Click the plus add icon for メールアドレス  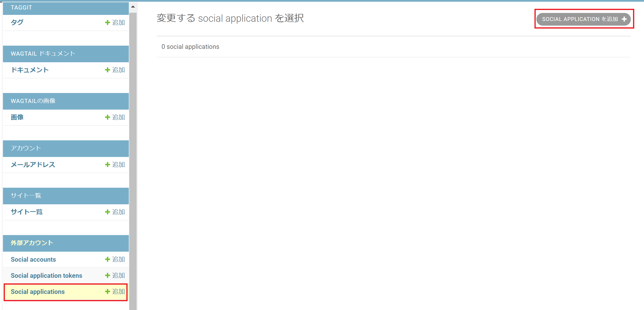pos(108,164)
